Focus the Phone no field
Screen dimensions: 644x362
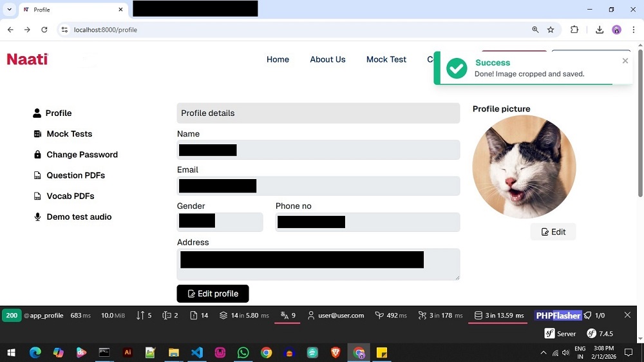pos(368,222)
